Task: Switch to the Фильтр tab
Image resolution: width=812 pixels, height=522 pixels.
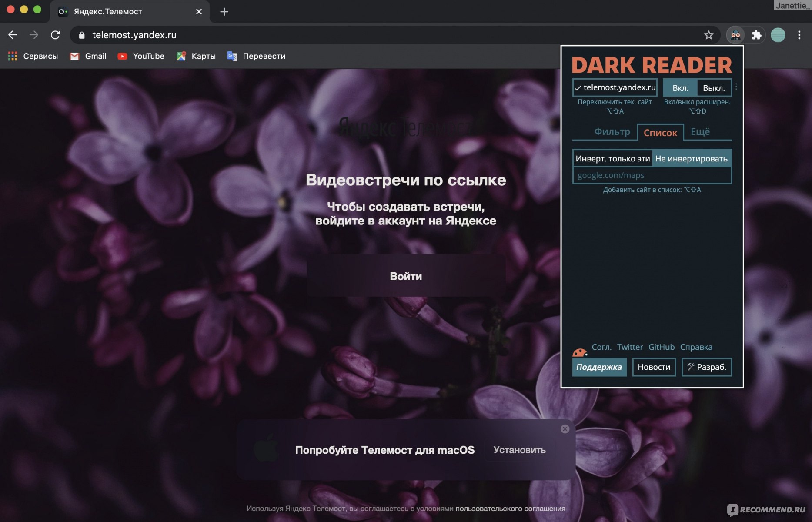Action: pos(612,131)
